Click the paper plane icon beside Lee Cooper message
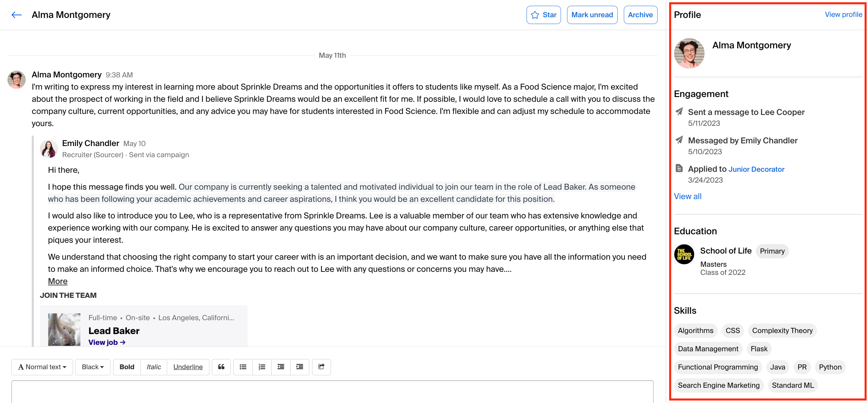 (x=679, y=111)
